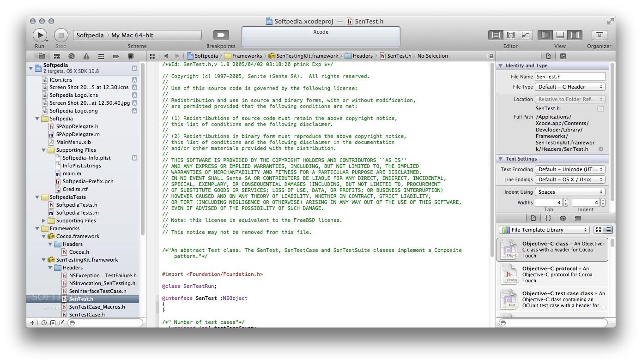The width and height of the screenshot is (642, 364).
Task: Select My Mac 64-bit destination
Action: (x=133, y=35)
